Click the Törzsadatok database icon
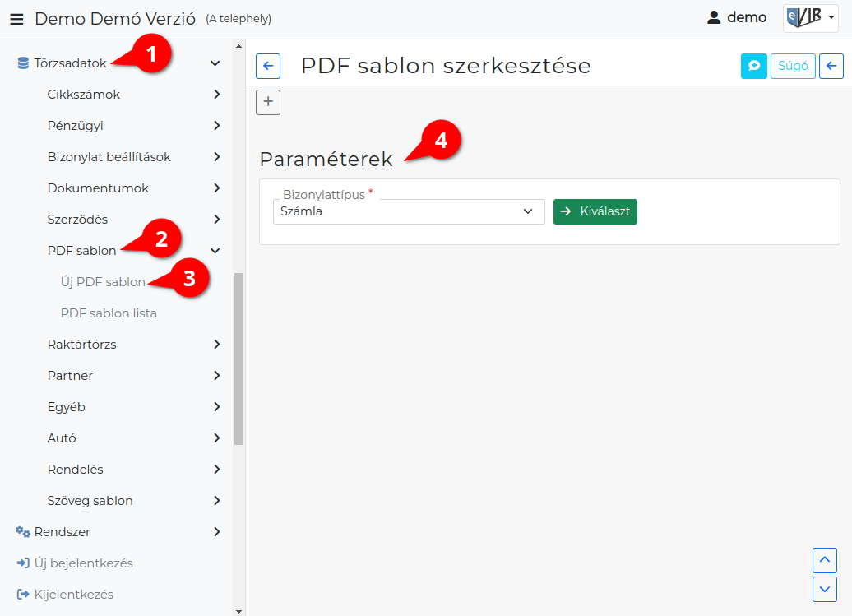Image resolution: width=852 pixels, height=616 pixels. pos(23,63)
